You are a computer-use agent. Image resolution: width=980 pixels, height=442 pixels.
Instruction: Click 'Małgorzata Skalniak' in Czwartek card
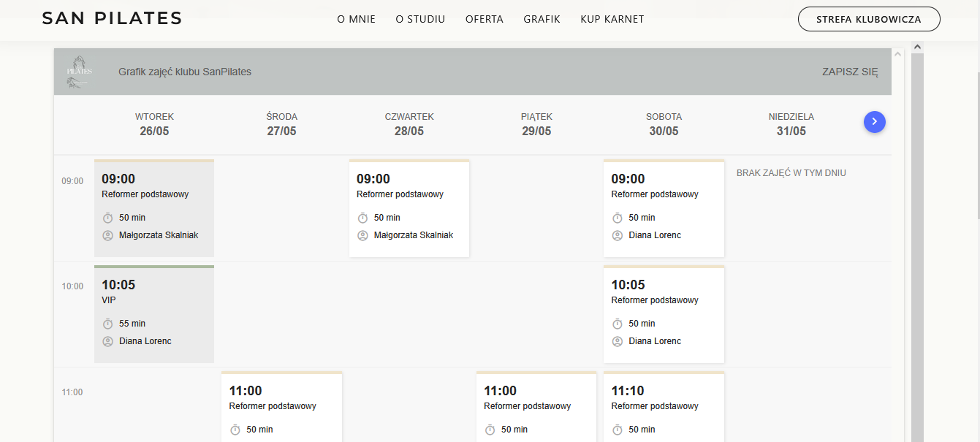[414, 235]
